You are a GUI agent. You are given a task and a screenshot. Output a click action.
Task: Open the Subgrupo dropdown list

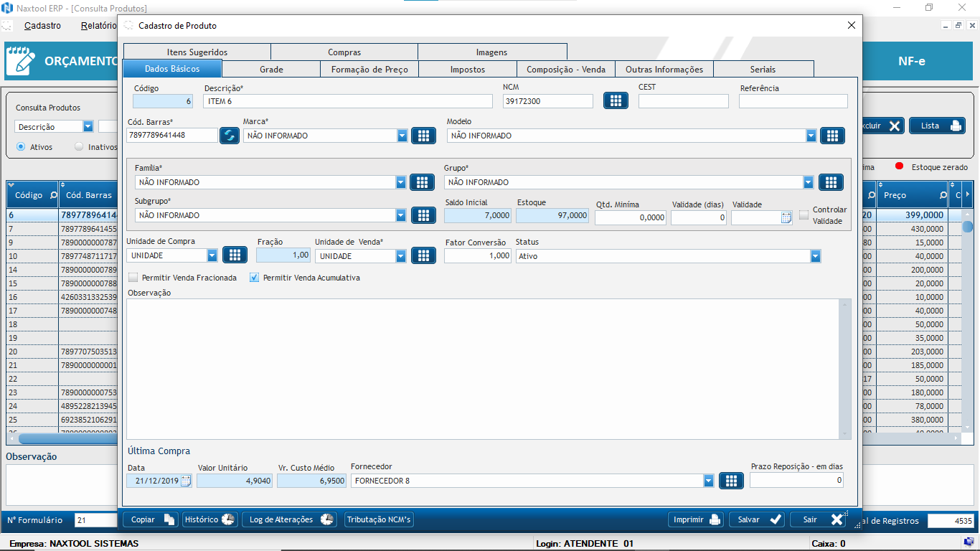coord(401,215)
